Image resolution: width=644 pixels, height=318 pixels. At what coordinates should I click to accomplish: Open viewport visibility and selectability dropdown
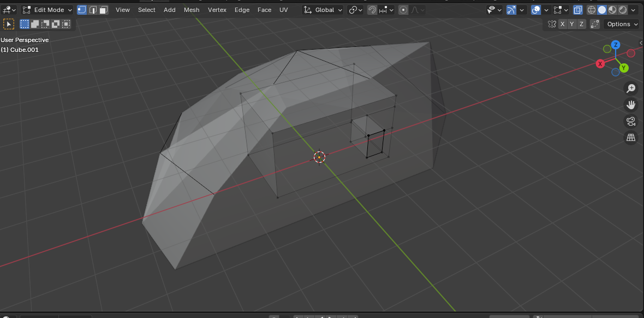click(494, 10)
